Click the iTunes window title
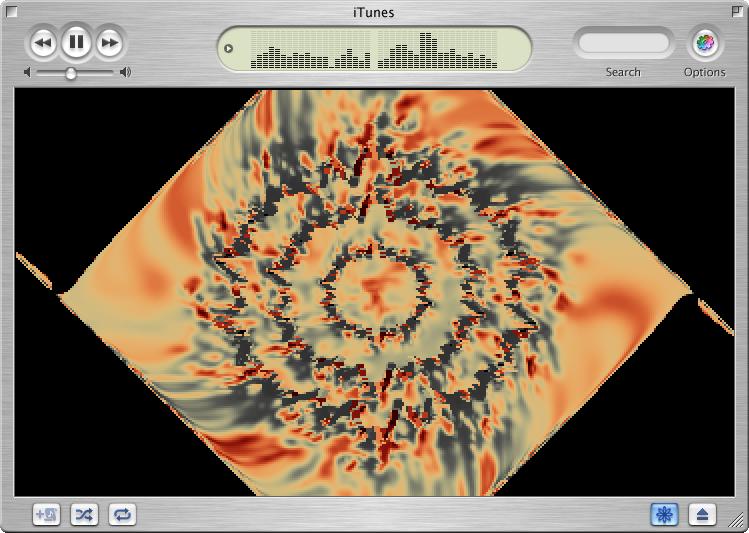749x533 pixels. coord(374,12)
